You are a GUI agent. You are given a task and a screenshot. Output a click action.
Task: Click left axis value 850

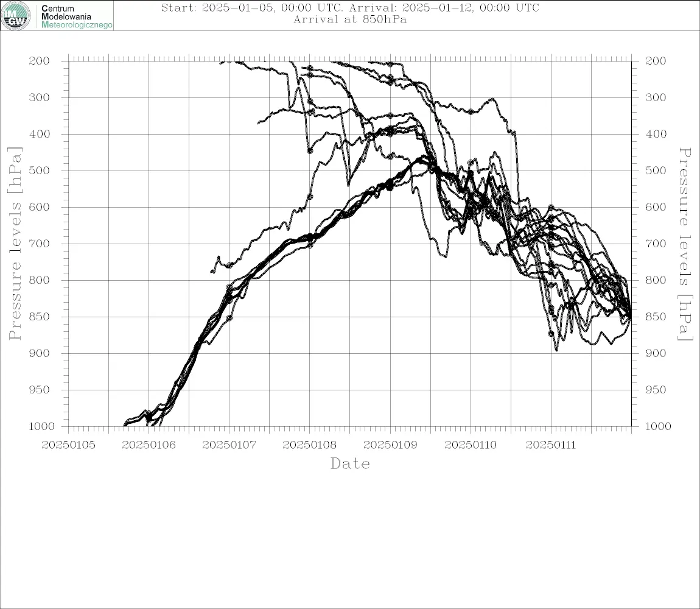[39, 317]
